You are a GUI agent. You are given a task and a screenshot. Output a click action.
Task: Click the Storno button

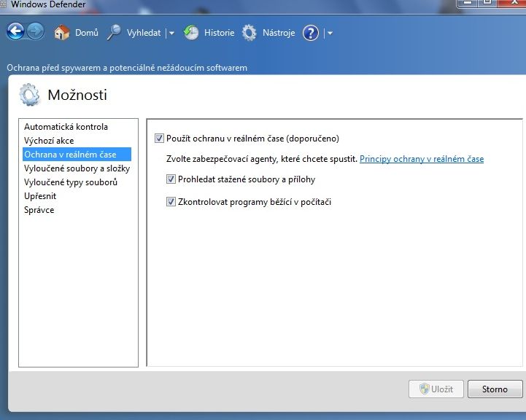tap(495, 389)
